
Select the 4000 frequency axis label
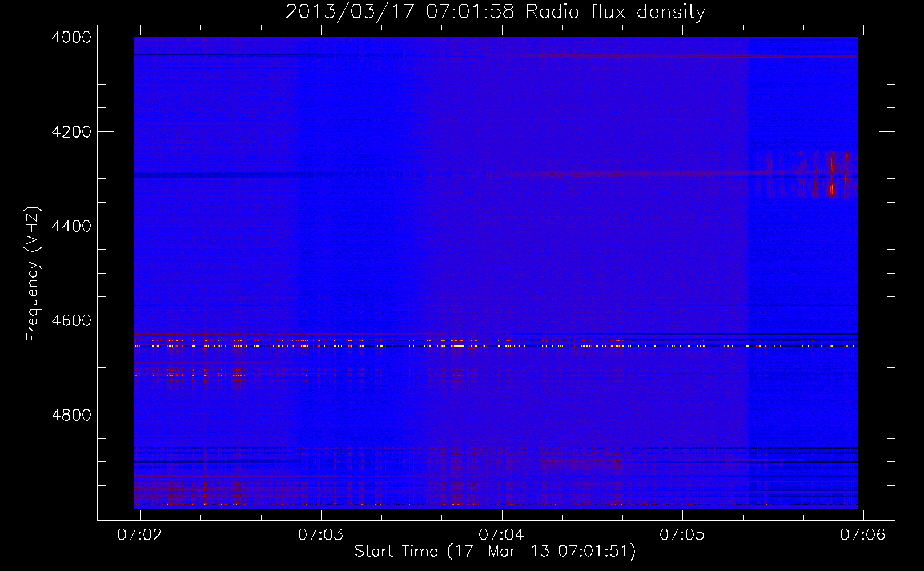tap(71, 37)
